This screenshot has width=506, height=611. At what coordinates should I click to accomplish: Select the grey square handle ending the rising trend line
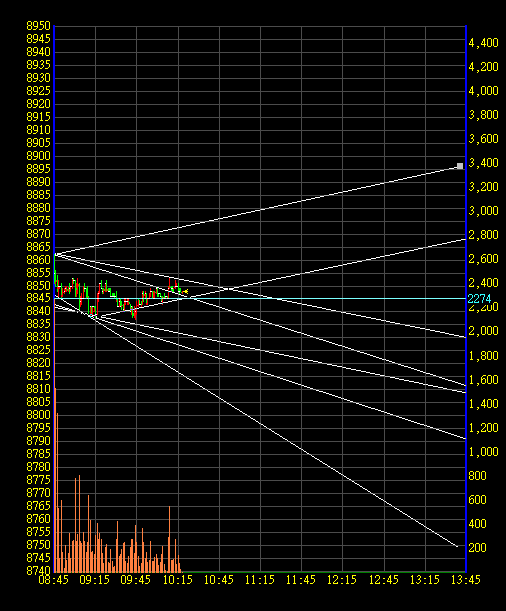click(460, 166)
